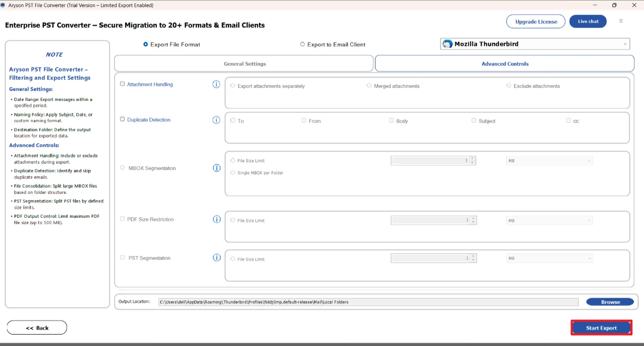Click the Thunderbird logo in format selector
The height and width of the screenshot is (346, 644).
point(447,44)
